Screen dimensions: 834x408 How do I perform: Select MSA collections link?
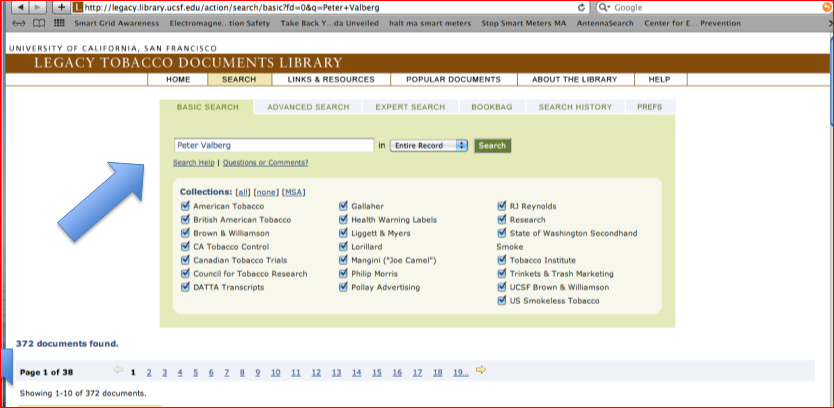coord(294,192)
